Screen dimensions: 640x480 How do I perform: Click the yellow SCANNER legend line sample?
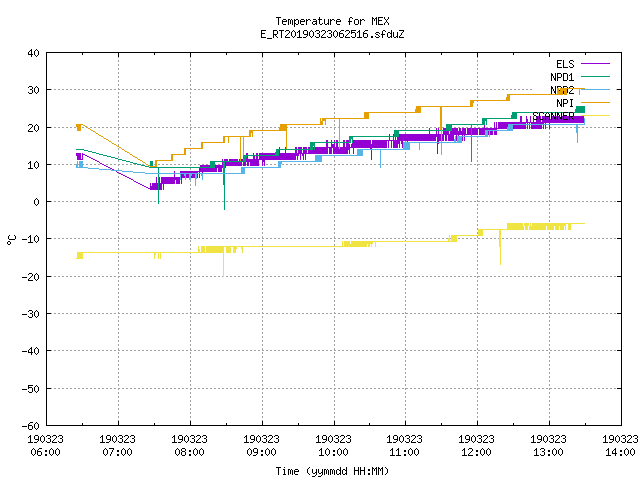pyautogui.click(x=595, y=116)
